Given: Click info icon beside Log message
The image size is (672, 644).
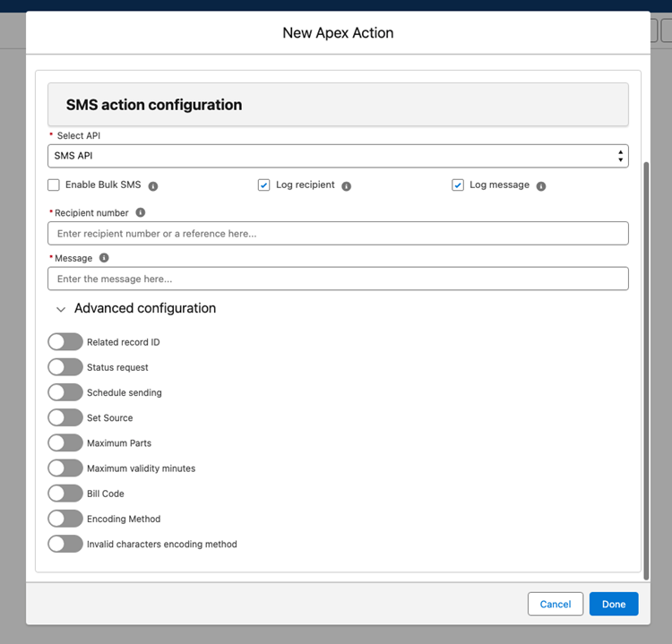Looking at the screenshot, I should tap(541, 186).
